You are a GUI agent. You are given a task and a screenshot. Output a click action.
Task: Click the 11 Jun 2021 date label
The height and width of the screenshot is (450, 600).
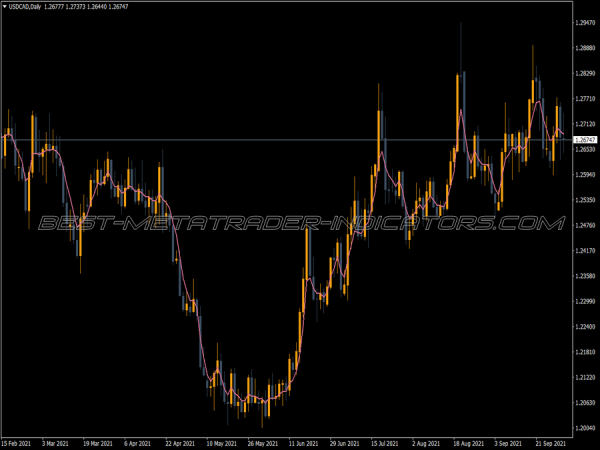click(x=303, y=443)
